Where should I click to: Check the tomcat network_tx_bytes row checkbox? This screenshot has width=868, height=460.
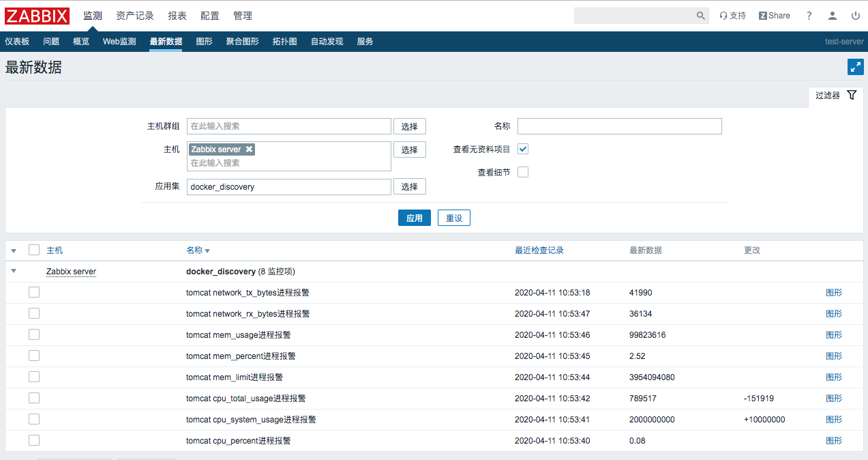tap(34, 292)
